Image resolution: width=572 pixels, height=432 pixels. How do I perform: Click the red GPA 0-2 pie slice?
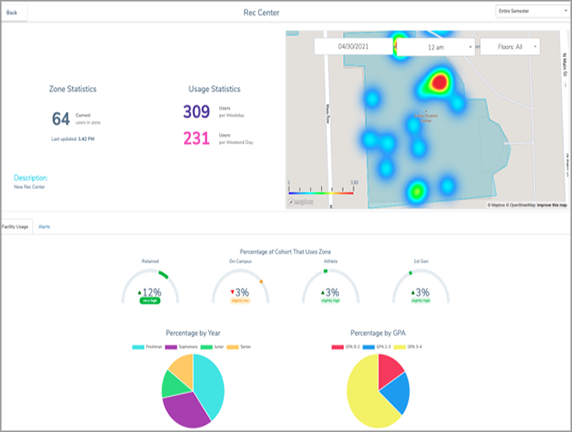pyautogui.click(x=389, y=369)
